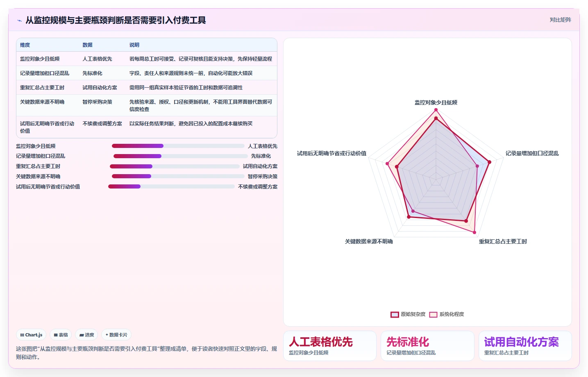Viewport: 588px width, 377px height.
Task: Click the 记录量增加但口径混乱 progress bar
Action: click(180, 156)
